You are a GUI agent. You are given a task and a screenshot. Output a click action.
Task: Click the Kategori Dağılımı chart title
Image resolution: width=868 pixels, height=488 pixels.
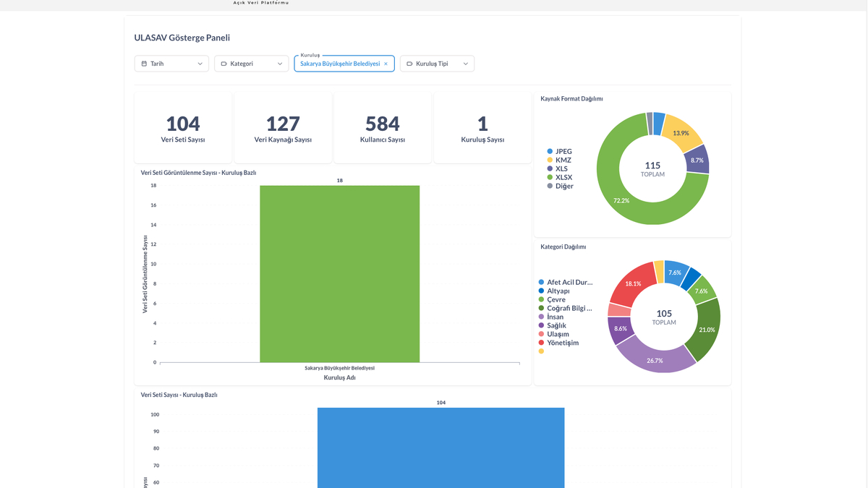point(563,247)
